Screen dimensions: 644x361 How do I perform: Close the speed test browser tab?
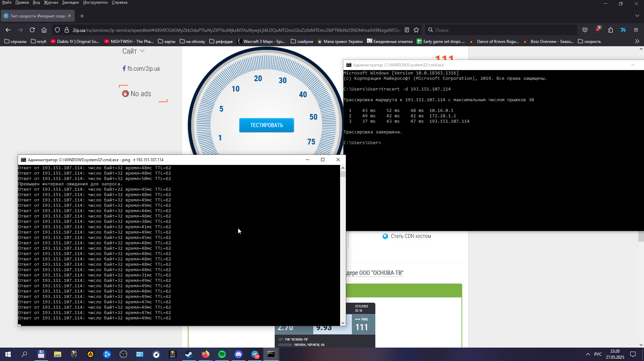point(69,16)
